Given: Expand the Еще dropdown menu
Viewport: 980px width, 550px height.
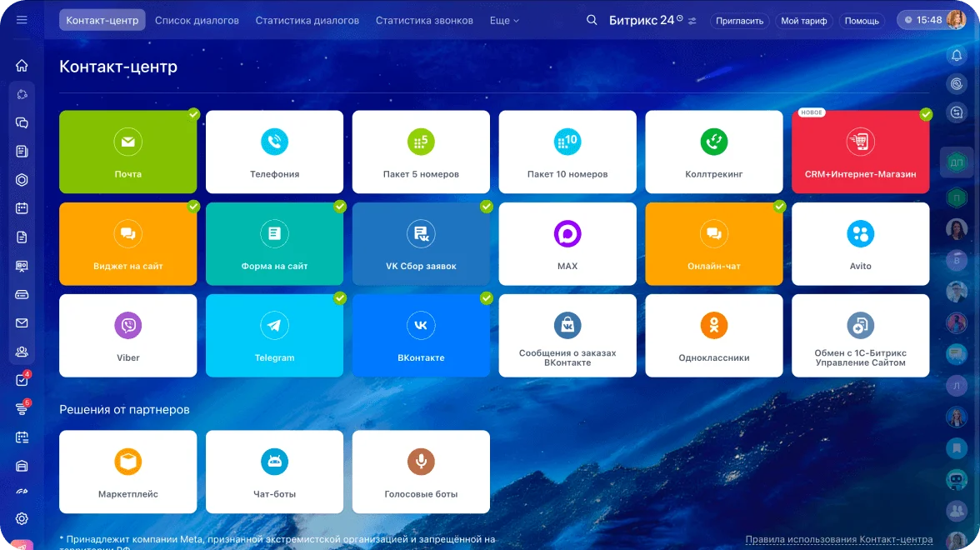Looking at the screenshot, I should point(504,20).
